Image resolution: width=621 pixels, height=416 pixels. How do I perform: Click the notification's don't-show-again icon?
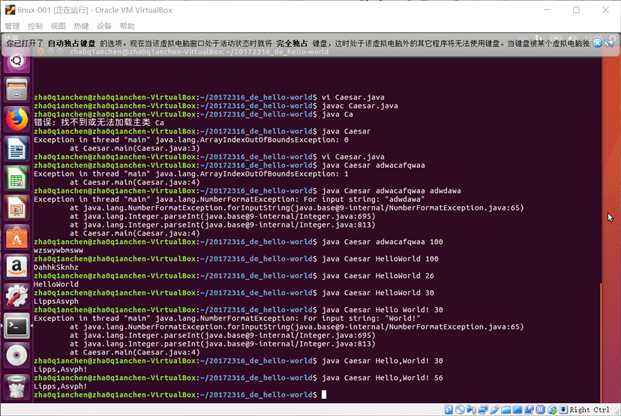(x=610, y=43)
